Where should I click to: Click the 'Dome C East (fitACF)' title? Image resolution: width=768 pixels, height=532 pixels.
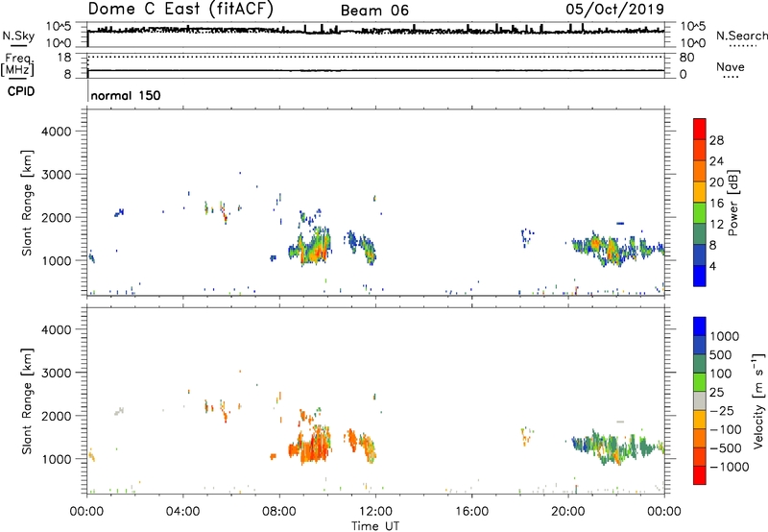(x=180, y=9)
